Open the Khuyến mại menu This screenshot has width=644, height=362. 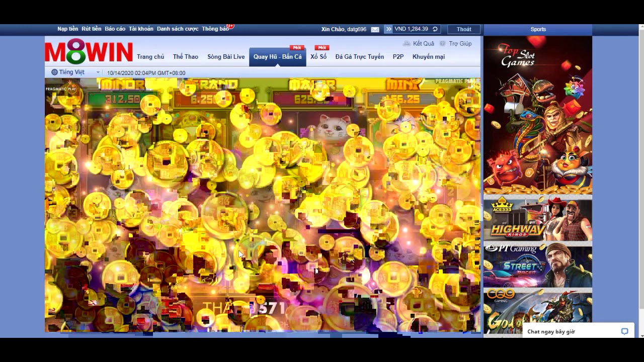coord(429,57)
